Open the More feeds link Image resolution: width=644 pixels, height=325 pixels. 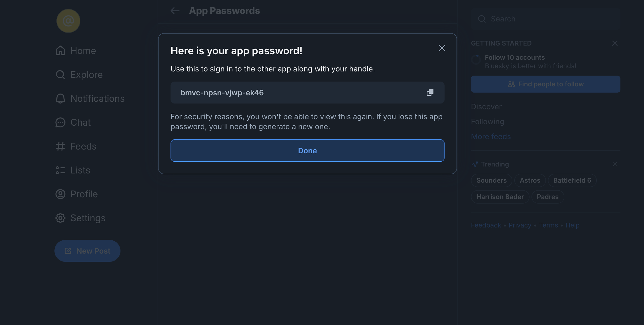(x=490, y=136)
